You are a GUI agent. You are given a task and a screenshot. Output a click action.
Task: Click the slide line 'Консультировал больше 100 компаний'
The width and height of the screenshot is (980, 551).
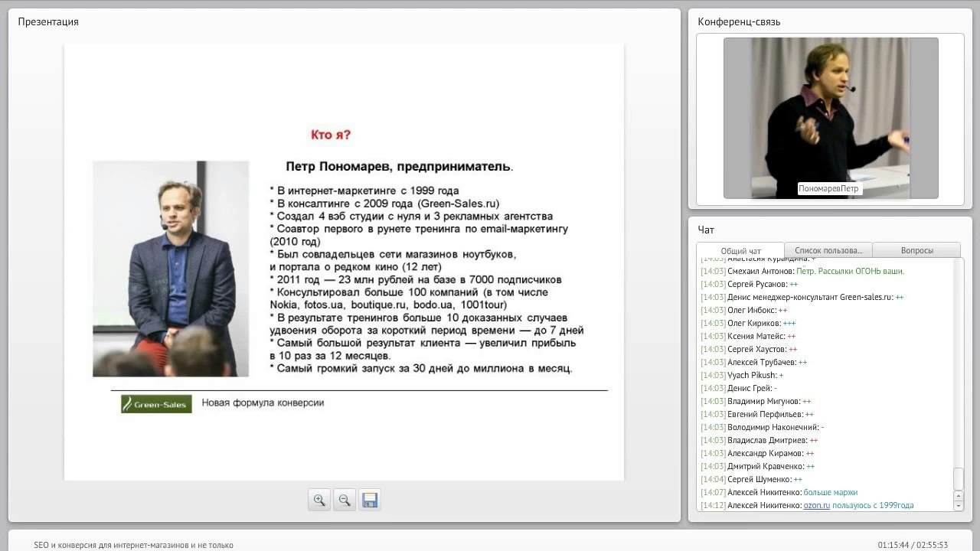coord(409,298)
